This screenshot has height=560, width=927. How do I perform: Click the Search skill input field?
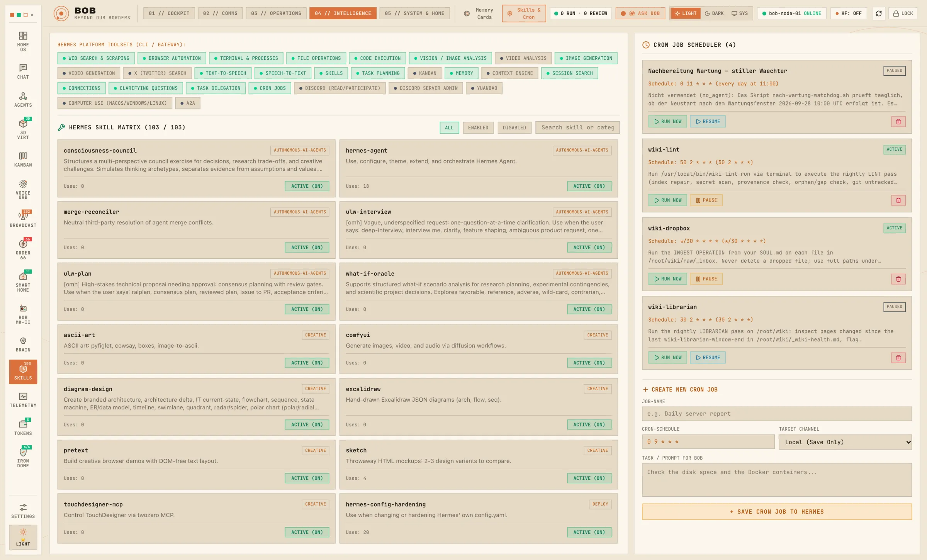(x=577, y=128)
